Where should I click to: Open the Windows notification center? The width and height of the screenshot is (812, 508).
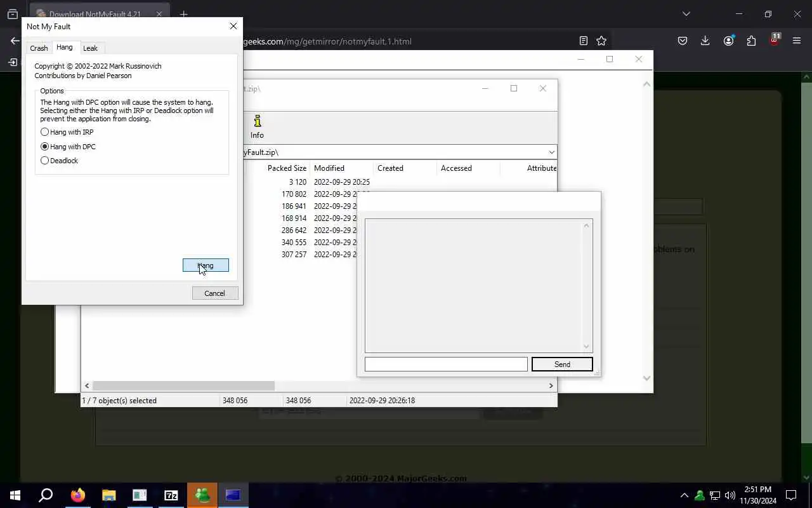pos(791,495)
